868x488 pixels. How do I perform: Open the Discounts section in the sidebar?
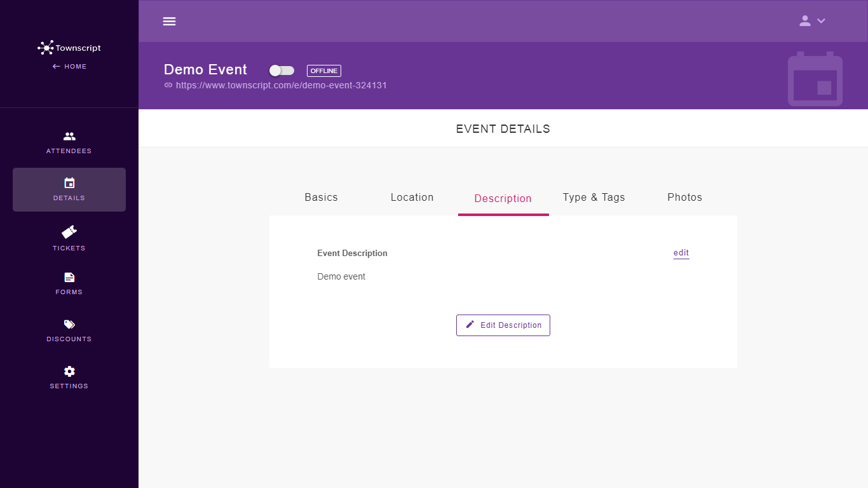coord(69,330)
